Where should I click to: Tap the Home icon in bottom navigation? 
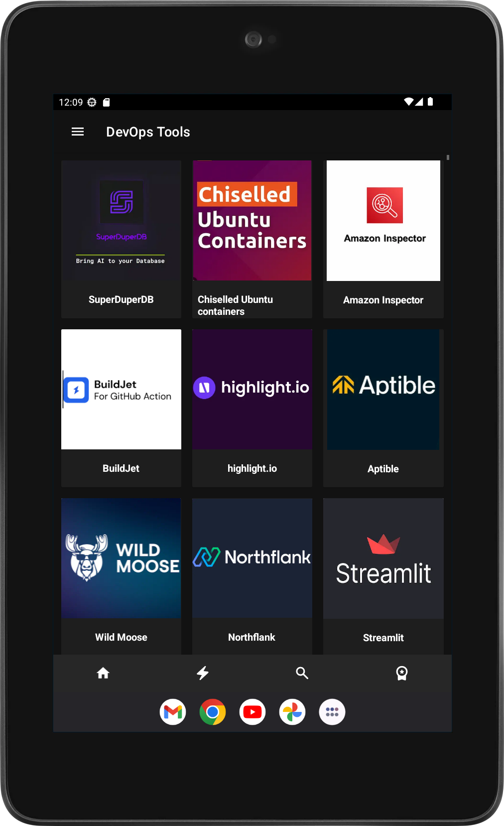coord(103,673)
